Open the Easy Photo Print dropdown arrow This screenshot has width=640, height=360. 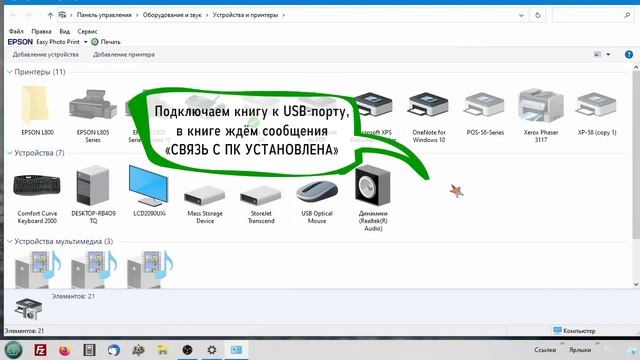tap(85, 42)
